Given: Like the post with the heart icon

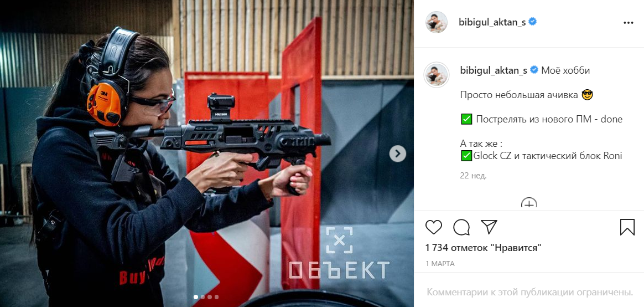Looking at the screenshot, I should coord(433,227).
